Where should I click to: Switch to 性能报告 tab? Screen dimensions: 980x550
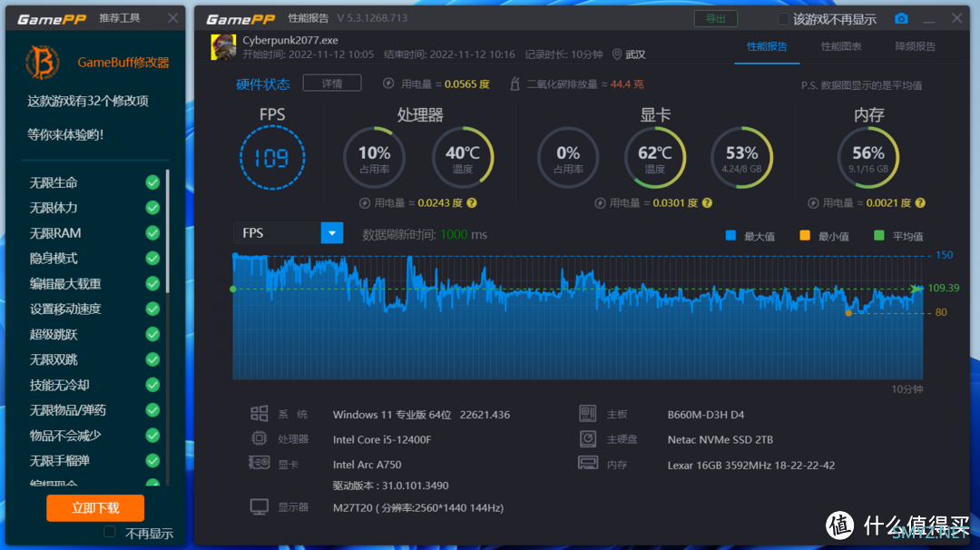click(x=767, y=46)
